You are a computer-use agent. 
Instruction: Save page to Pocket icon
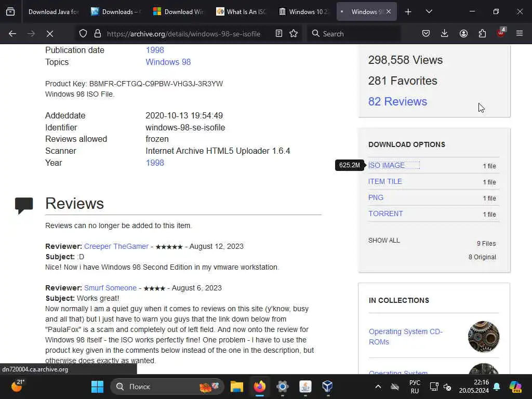(426, 34)
